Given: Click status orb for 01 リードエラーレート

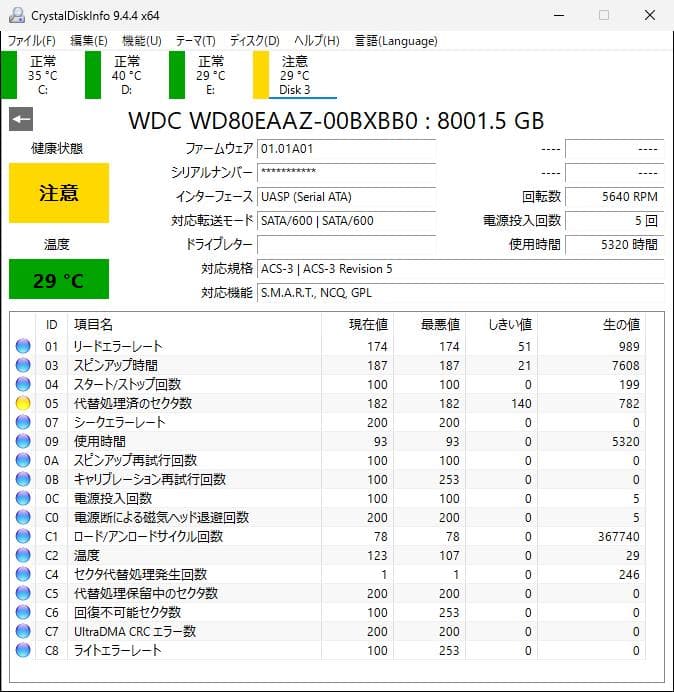Looking at the screenshot, I should [x=23, y=346].
